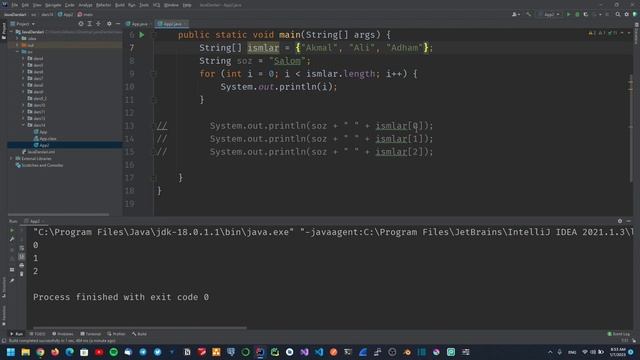Start debugging with the toolbar bug icon
Image resolution: width=640 pixels, height=360 pixels.
pyautogui.click(x=577, y=14)
